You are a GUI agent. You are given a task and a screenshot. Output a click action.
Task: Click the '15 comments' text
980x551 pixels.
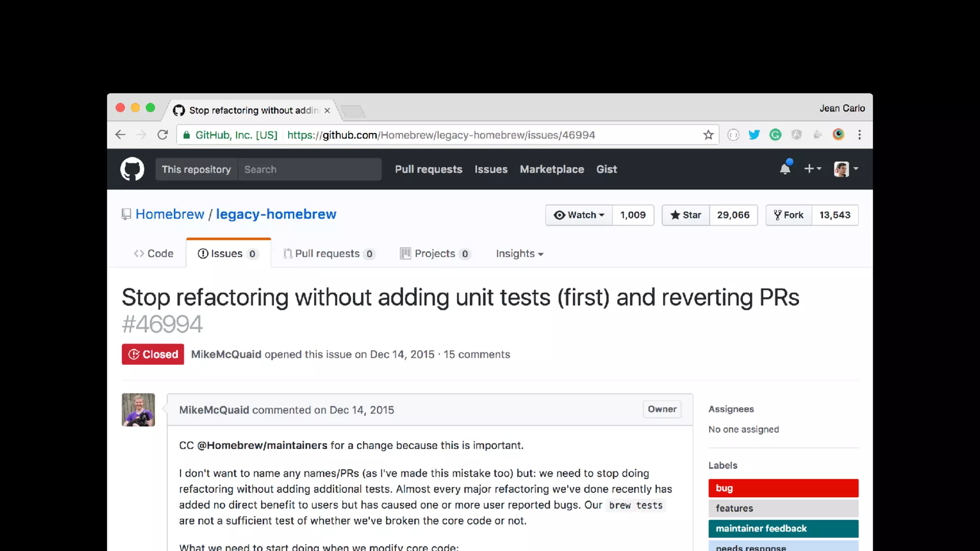coord(477,354)
